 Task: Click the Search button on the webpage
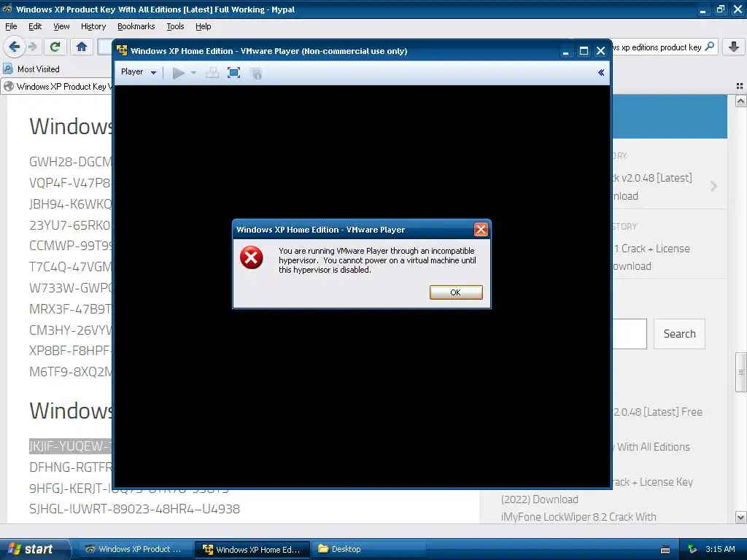[679, 334]
